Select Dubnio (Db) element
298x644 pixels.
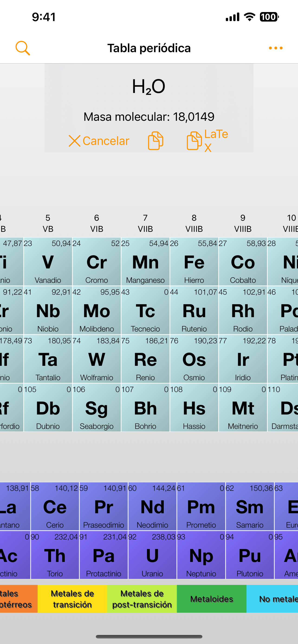click(48, 408)
